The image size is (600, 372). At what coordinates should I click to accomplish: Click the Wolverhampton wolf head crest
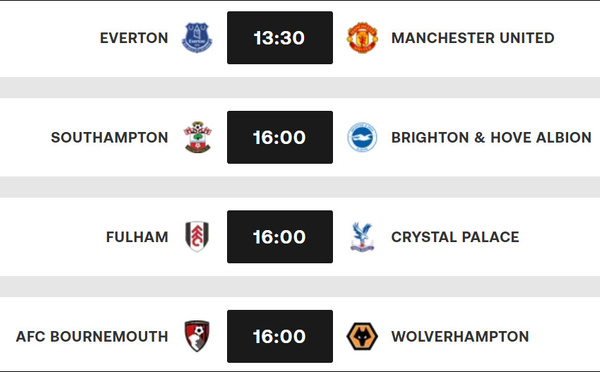(362, 336)
